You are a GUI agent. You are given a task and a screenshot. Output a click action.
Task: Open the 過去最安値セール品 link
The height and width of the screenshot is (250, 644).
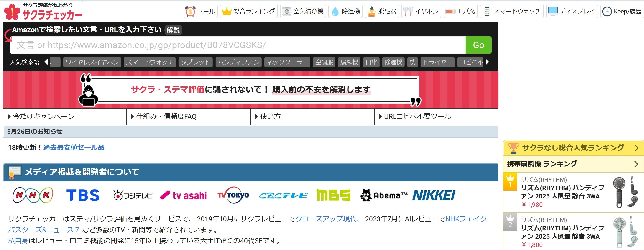[74, 147]
